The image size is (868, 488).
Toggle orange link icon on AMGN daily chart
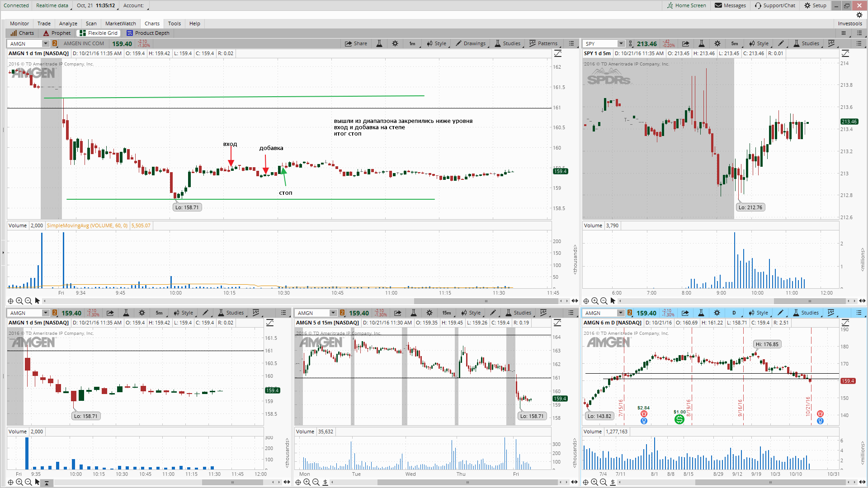[x=630, y=313]
